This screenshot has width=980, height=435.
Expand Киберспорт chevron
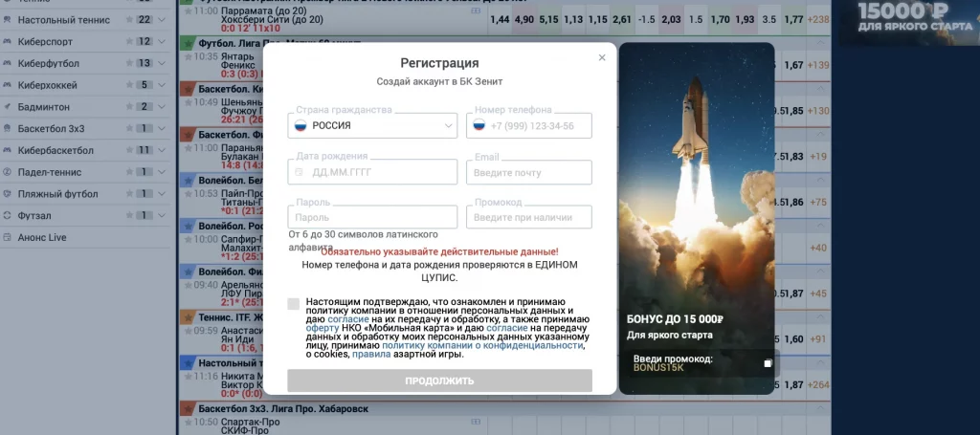(x=162, y=42)
